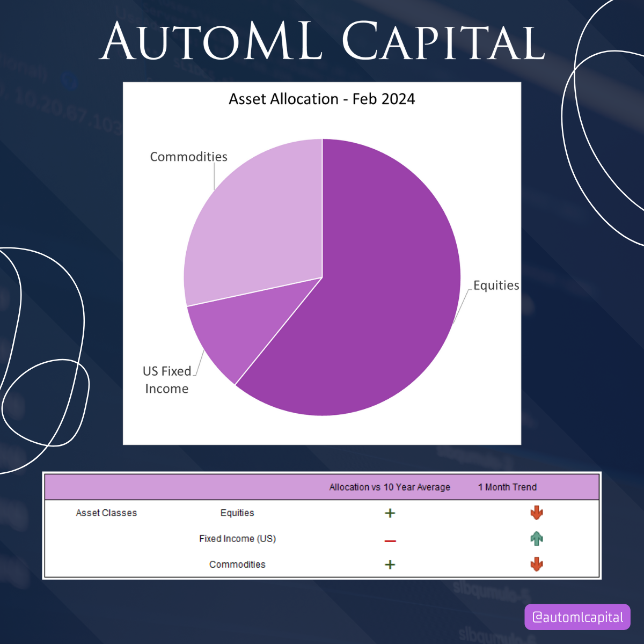Select the Fixed Income (US) row name
644x644 pixels.
(x=237, y=539)
